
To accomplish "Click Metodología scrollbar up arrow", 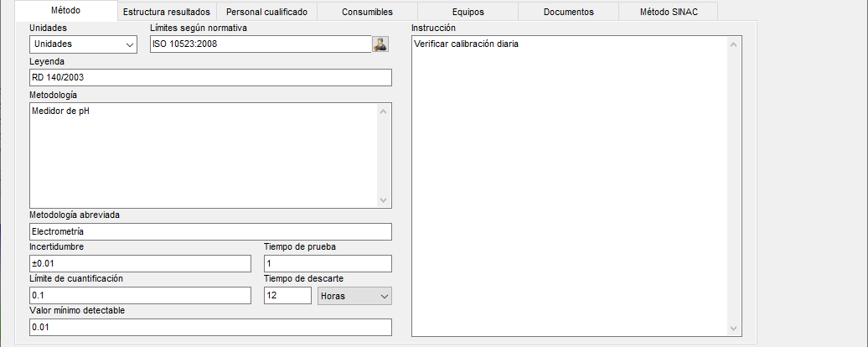I will (385, 111).
